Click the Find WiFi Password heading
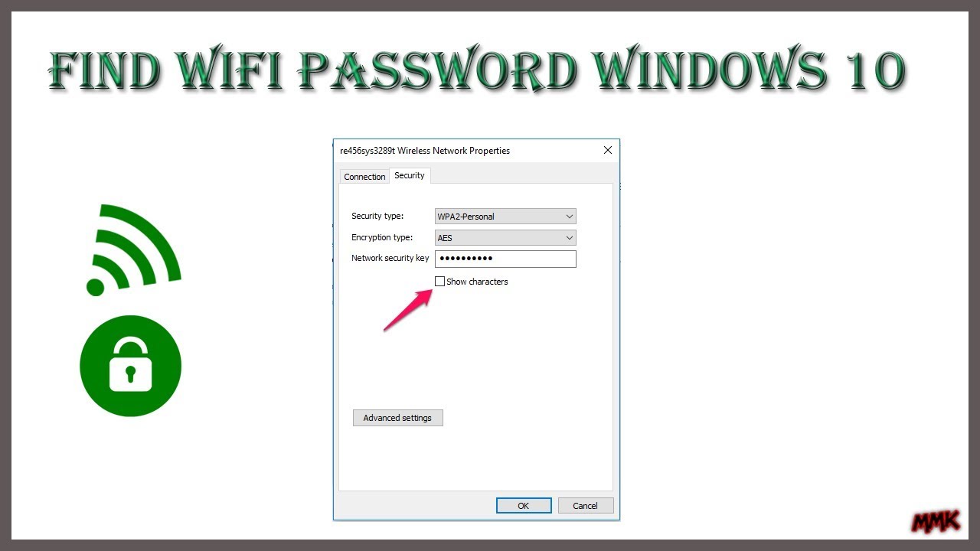This screenshot has width=980, height=551. [476, 71]
